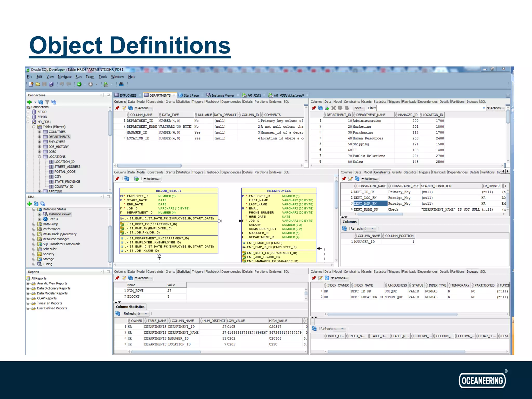Click the binoculars Find Database Object icon
The height and width of the screenshot is (399, 532).
[x=121, y=84]
